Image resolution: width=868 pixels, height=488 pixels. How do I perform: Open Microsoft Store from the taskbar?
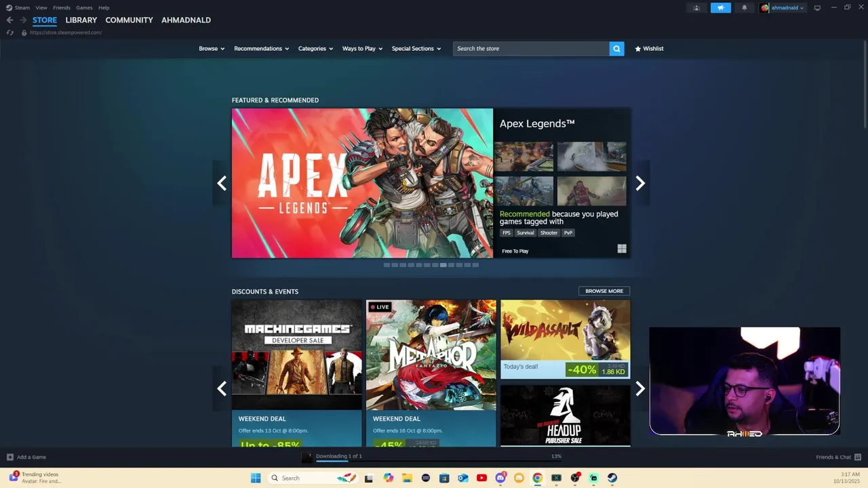point(444,478)
